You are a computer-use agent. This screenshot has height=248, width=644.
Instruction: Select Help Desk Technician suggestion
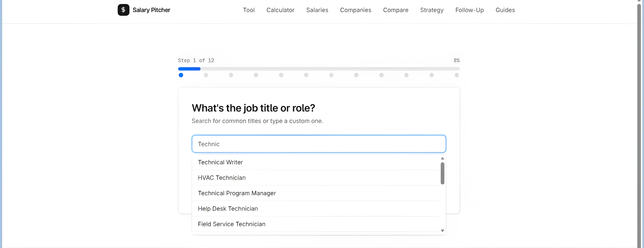click(x=315, y=209)
